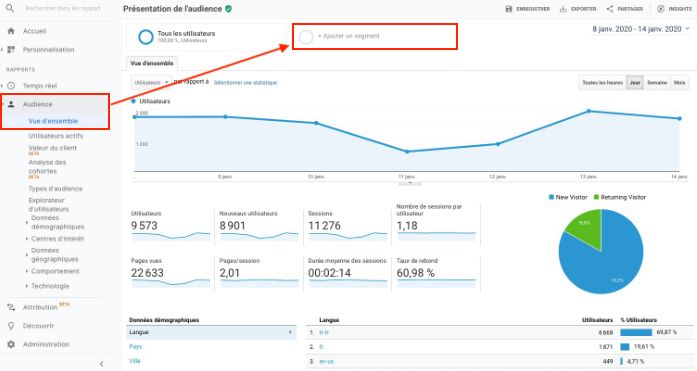Viewport: 697px width, 371px height.
Task: Collapse the sidebar with bottom chevron
Action: pos(101,364)
